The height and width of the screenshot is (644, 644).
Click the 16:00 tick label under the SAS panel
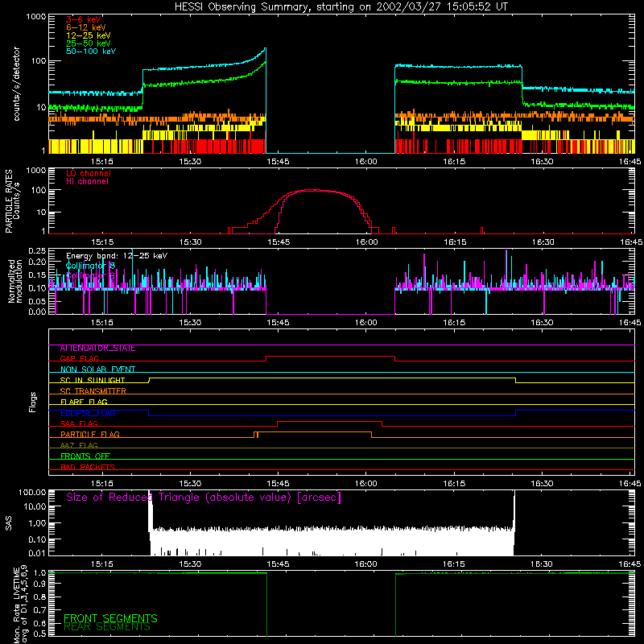[x=365, y=564]
